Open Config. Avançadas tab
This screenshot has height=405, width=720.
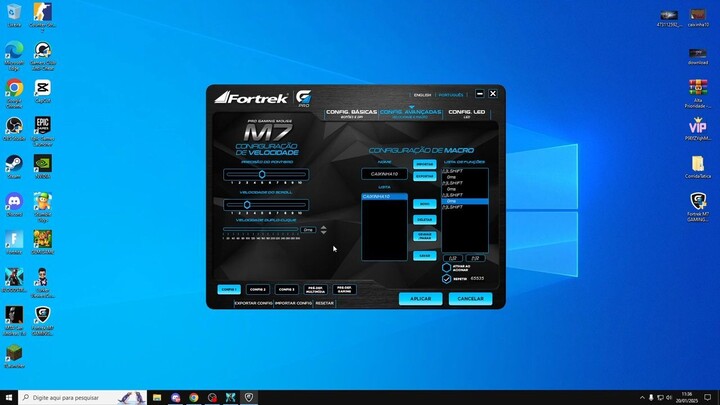[x=411, y=114]
